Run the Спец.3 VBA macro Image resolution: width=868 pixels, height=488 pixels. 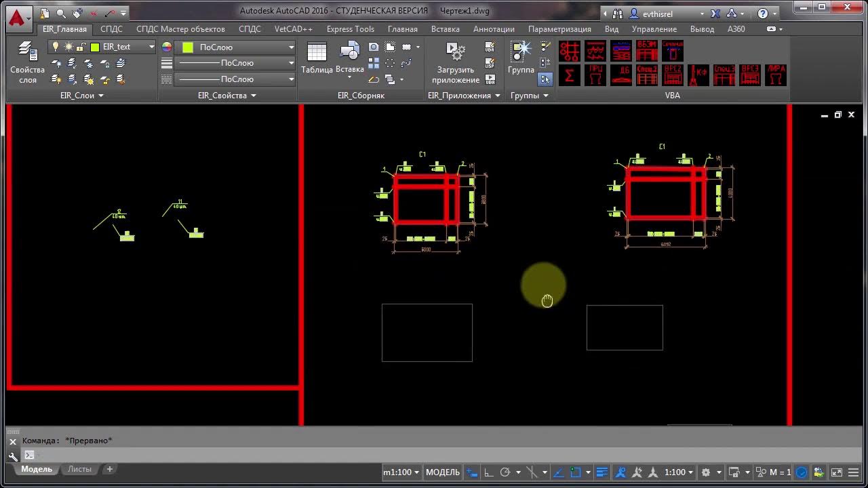724,75
